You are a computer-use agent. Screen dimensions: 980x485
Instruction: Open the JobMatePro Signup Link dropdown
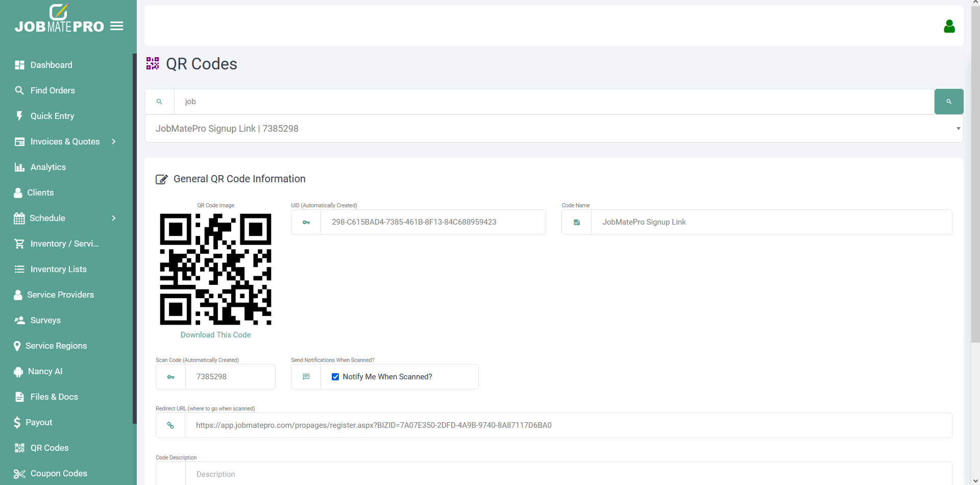point(554,129)
